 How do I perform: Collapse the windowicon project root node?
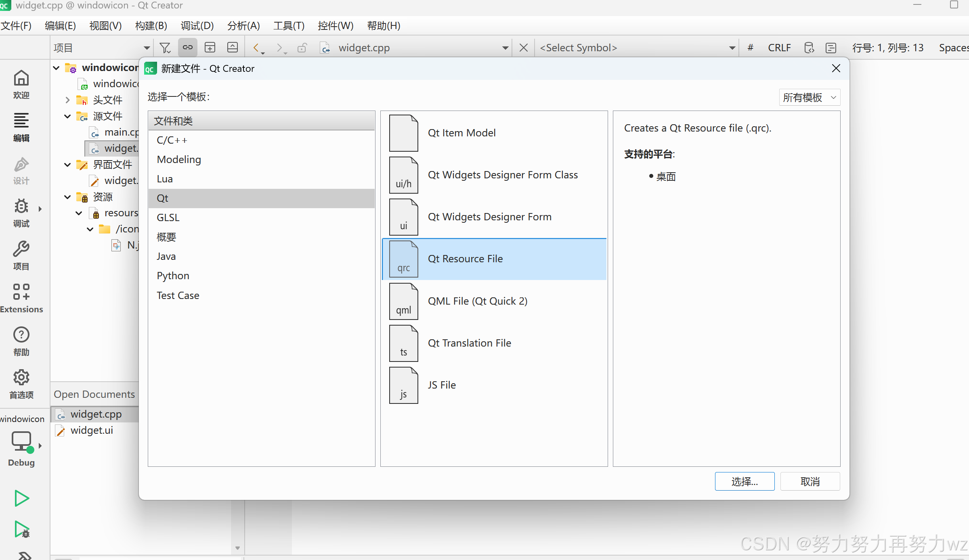[x=57, y=68]
